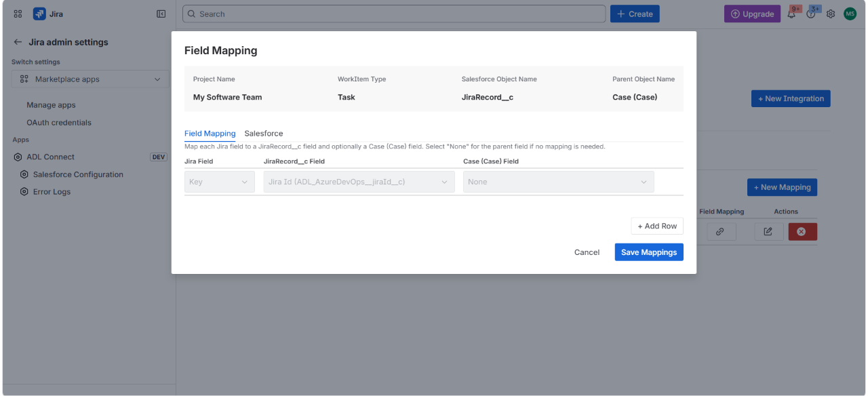Open the settings gear icon
Screen dimensions: 868x396
point(831,14)
